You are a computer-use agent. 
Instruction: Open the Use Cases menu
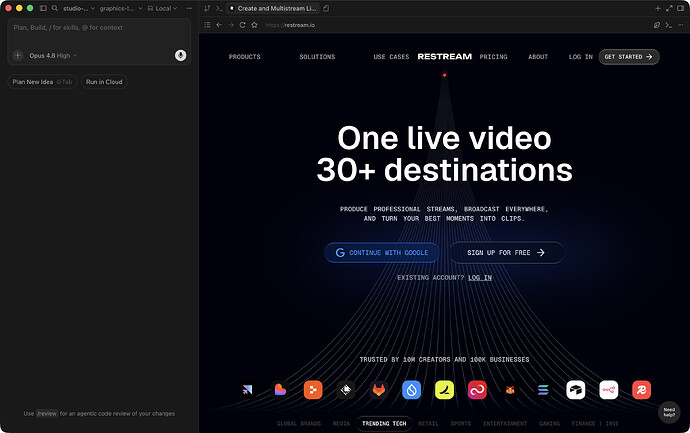(x=391, y=57)
